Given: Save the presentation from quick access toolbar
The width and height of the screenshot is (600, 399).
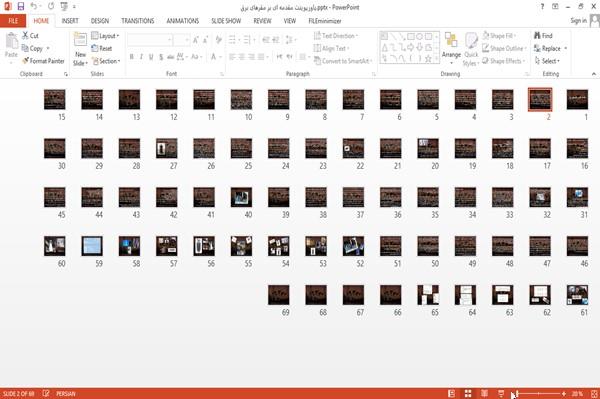Looking at the screenshot, I should point(21,7).
